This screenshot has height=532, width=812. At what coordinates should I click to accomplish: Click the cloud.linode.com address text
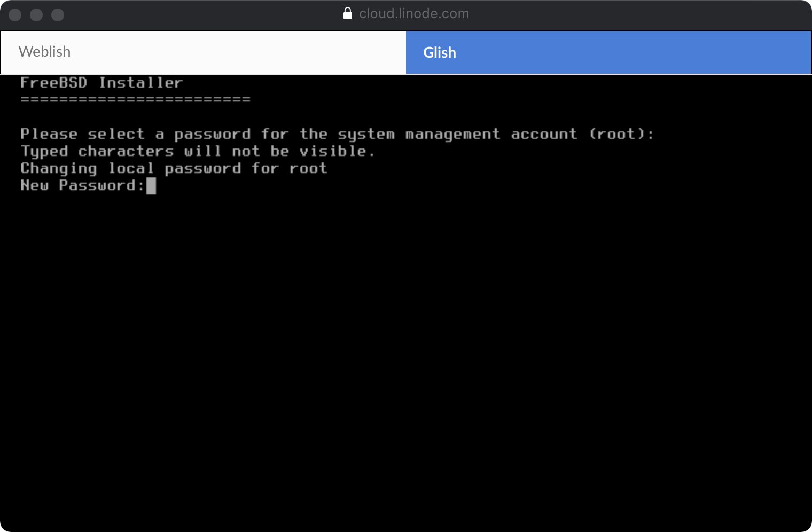click(x=413, y=13)
